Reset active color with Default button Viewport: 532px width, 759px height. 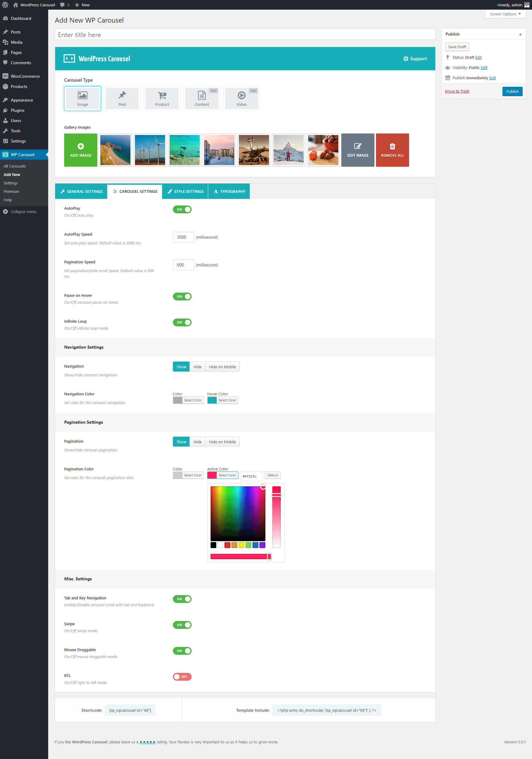pyautogui.click(x=273, y=475)
